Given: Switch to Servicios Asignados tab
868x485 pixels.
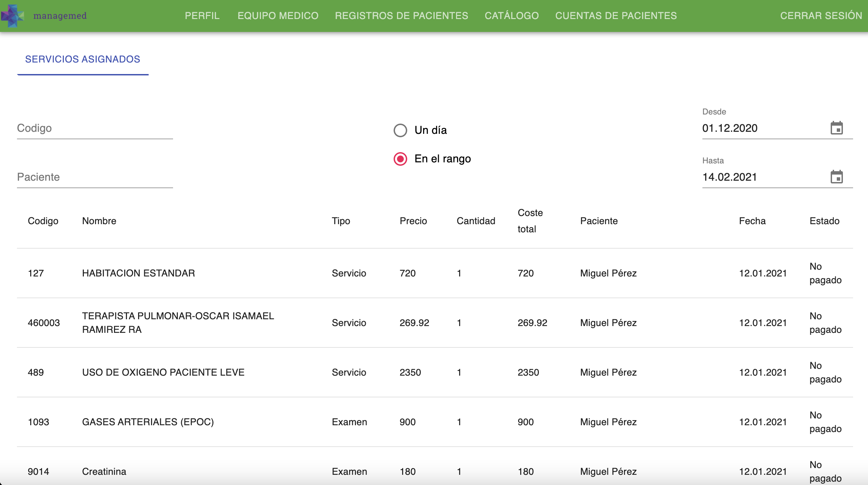Looking at the screenshot, I should (x=82, y=59).
